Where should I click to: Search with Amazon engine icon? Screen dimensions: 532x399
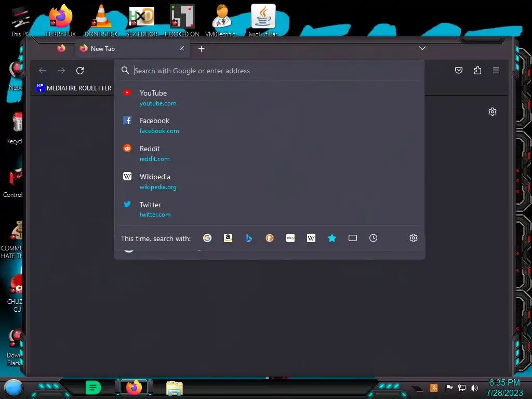[x=228, y=238]
